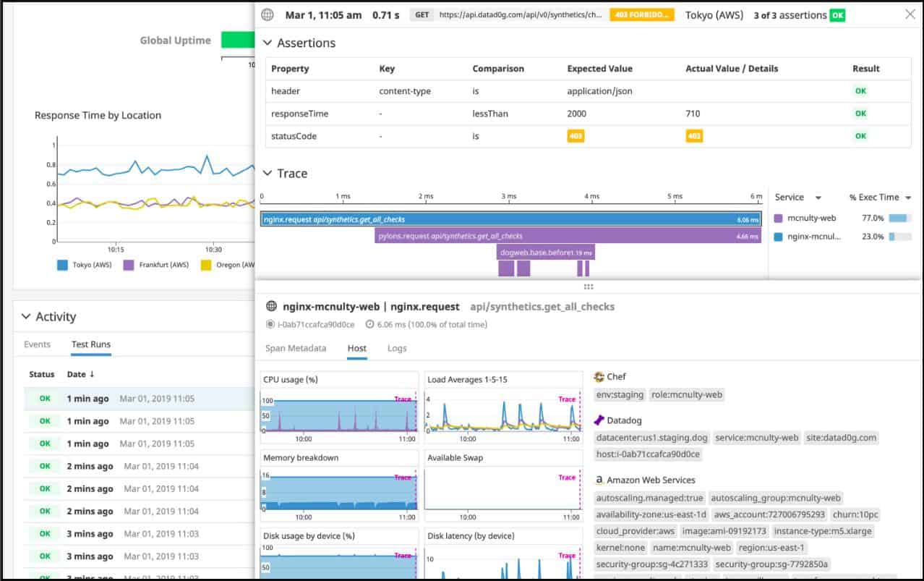
Task: Toggle Frankfurt (AWS) legend entry
Action: 156,265
